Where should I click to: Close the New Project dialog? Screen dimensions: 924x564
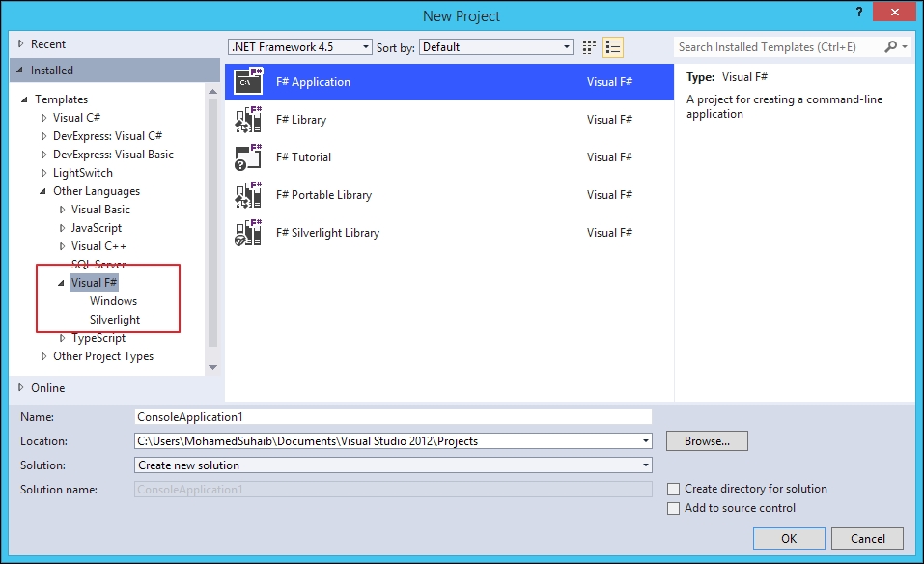pos(894,12)
